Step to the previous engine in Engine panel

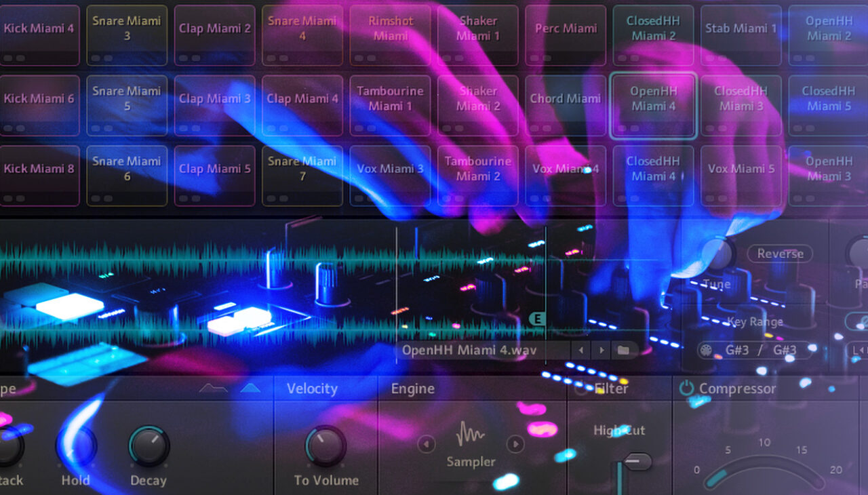click(426, 444)
